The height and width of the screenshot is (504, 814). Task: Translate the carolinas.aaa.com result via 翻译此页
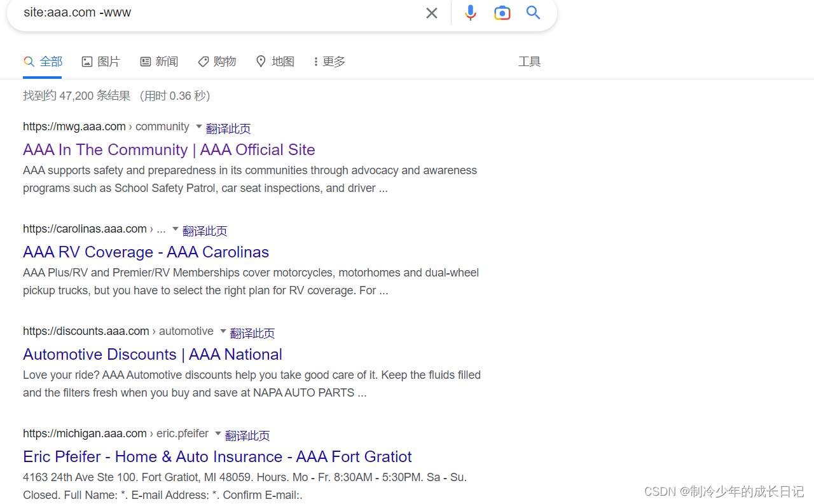pyautogui.click(x=205, y=231)
